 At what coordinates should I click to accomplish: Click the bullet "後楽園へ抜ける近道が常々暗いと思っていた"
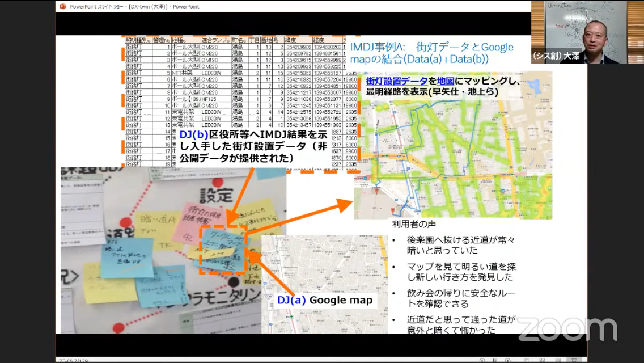click(461, 245)
